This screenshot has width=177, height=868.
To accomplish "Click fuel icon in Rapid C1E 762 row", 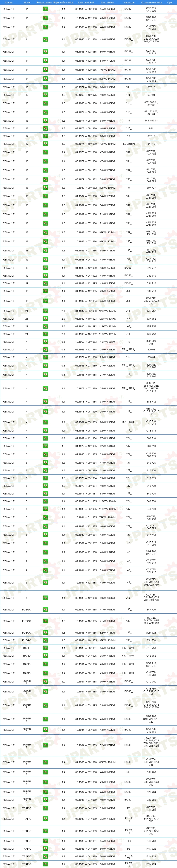I will pos(45,656).
